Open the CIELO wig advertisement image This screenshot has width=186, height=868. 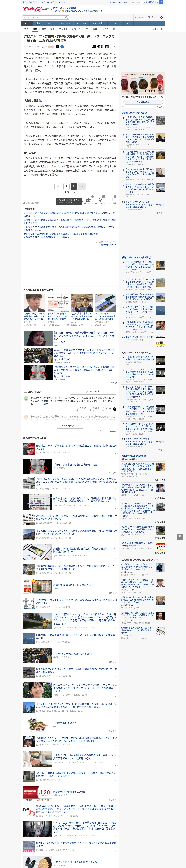pyautogui.click(x=143, y=84)
